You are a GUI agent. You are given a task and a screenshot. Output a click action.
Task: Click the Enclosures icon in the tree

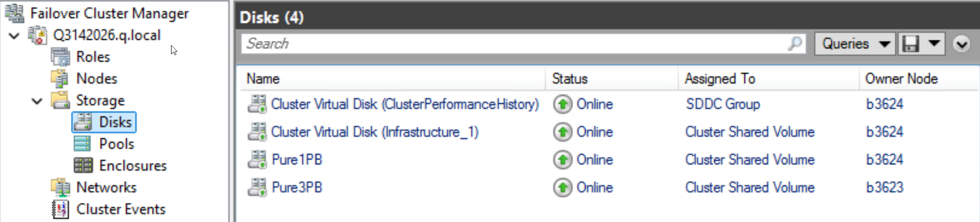pos(83,165)
